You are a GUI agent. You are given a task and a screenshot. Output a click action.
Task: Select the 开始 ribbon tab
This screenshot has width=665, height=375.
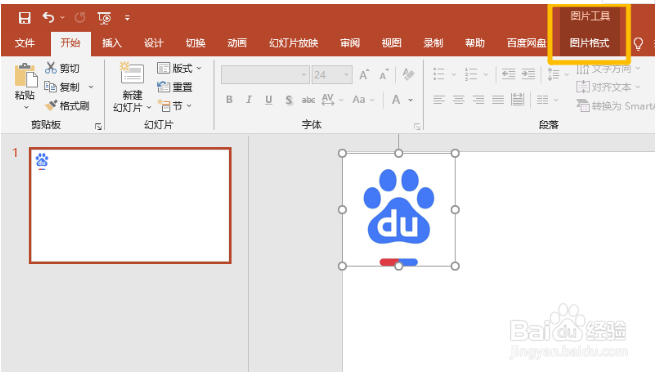[x=70, y=43]
